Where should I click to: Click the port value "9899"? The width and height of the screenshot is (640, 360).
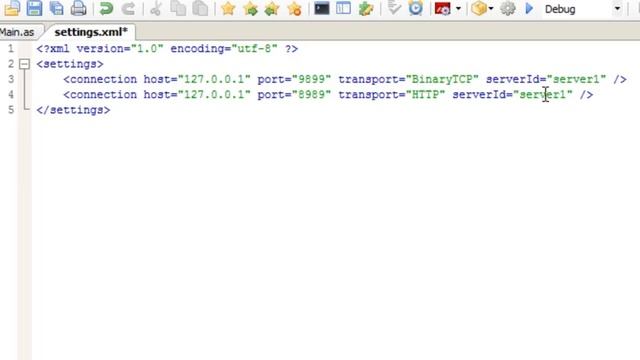coord(311,79)
